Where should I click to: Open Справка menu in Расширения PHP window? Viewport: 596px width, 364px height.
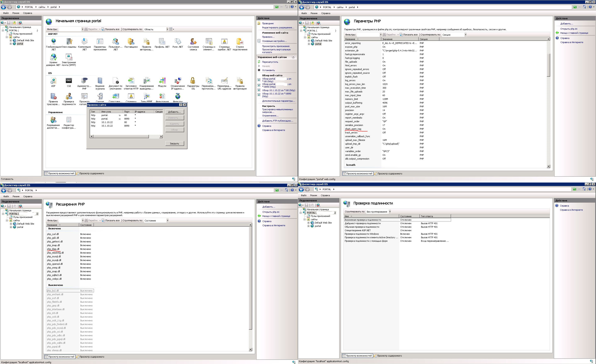pos(28,196)
